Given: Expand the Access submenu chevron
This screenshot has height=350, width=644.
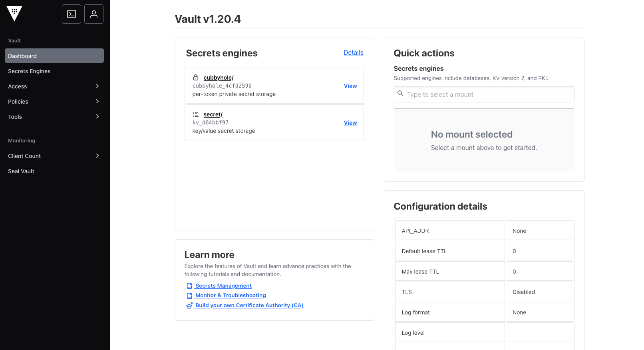Looking at the screenshot, I should (x=97, y=86).
